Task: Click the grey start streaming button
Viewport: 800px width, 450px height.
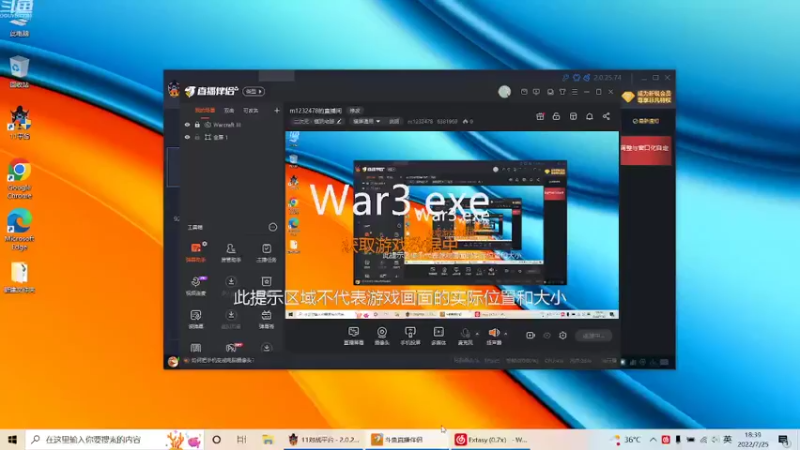Action: point(593,335)
